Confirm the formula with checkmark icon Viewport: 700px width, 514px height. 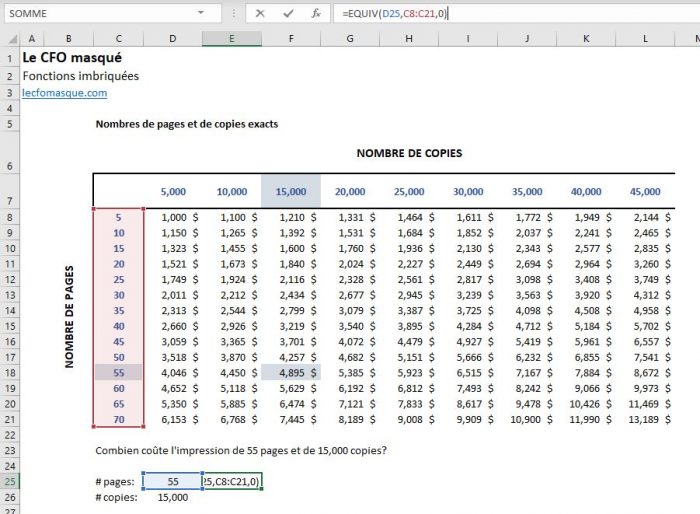tap(288, 13)
